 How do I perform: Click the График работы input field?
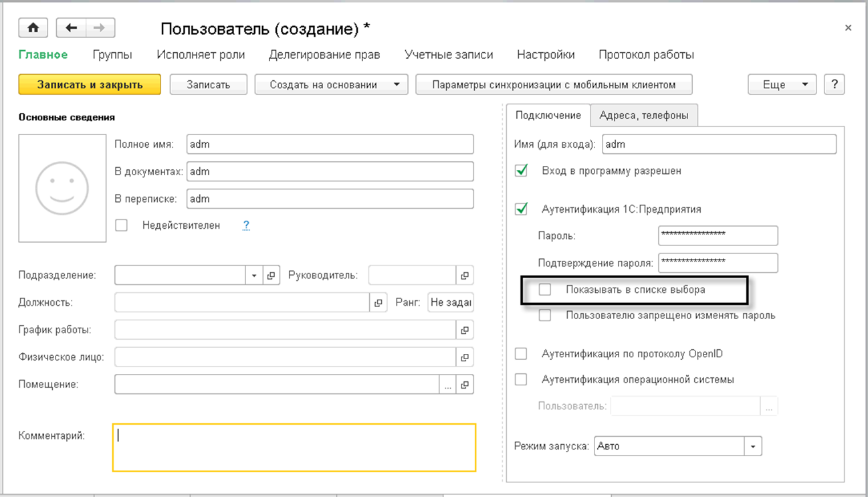(286, 330)
